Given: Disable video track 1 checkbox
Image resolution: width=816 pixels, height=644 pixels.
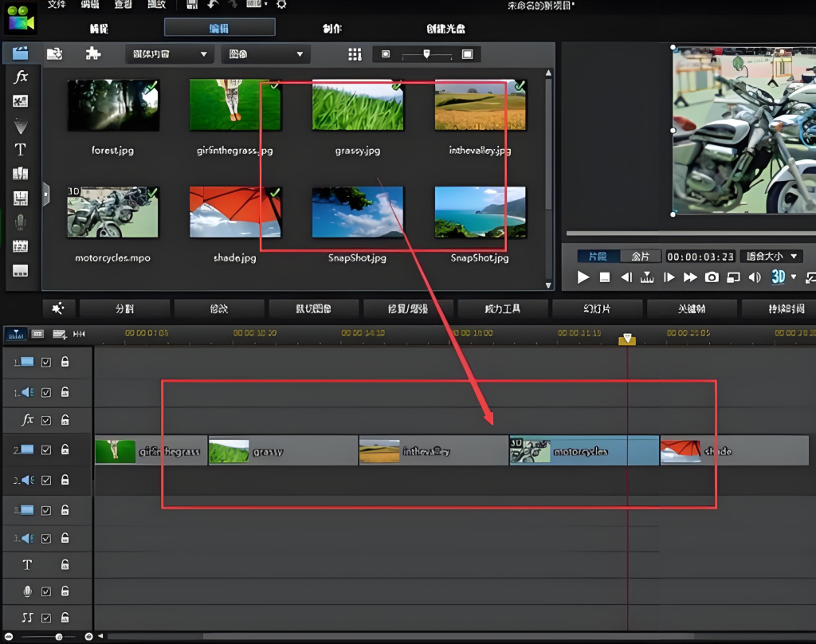Looking at the screenshot, I should pyautogui.click(x=46, y=362).
